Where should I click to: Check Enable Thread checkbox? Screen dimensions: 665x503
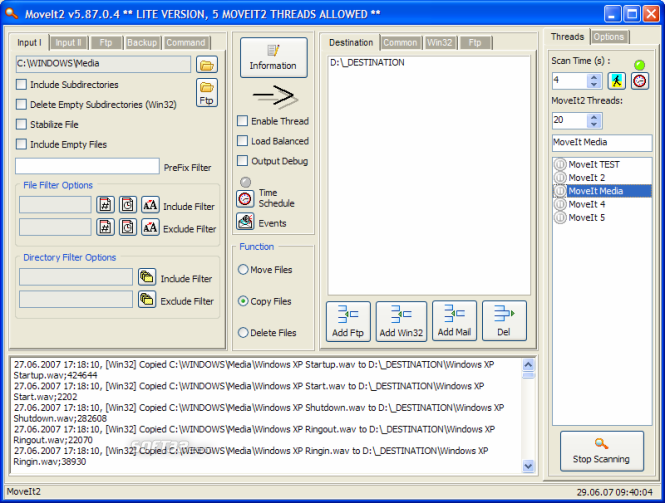point(242,121)
